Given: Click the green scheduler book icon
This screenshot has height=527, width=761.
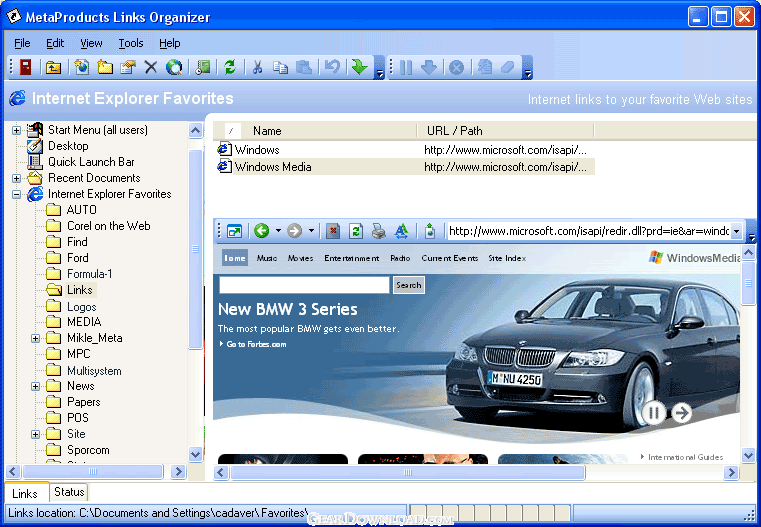Looking at the screenshot, I should [203, 67].
